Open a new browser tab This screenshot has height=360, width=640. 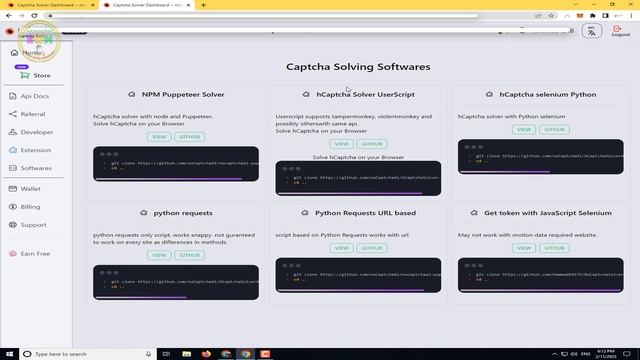(x=203, y=5)
